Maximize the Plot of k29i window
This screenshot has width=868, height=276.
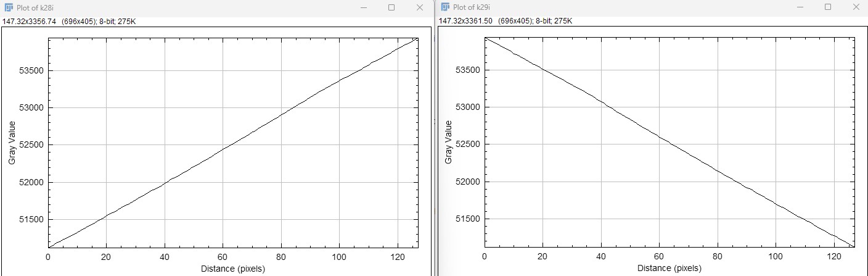[x=828, y=7]
